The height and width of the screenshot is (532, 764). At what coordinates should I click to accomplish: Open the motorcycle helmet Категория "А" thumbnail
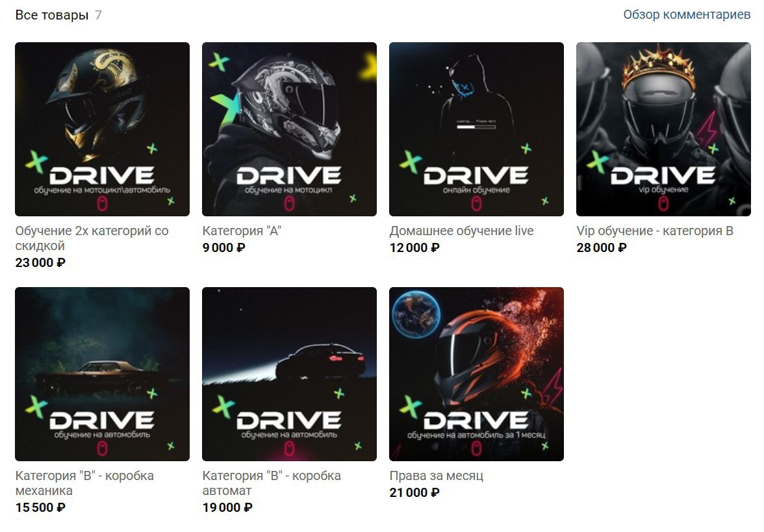click(290, 129)
